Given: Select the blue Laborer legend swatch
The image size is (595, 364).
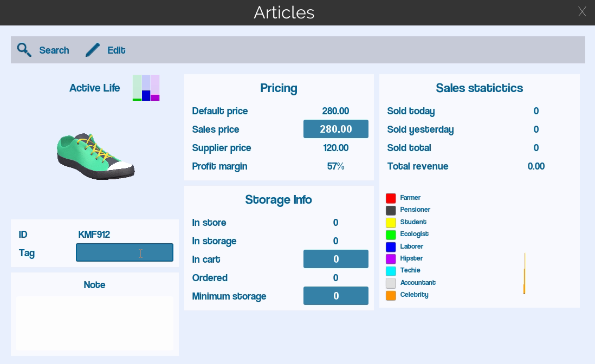Looking at the screenshot, I should (x=391, y=247).
